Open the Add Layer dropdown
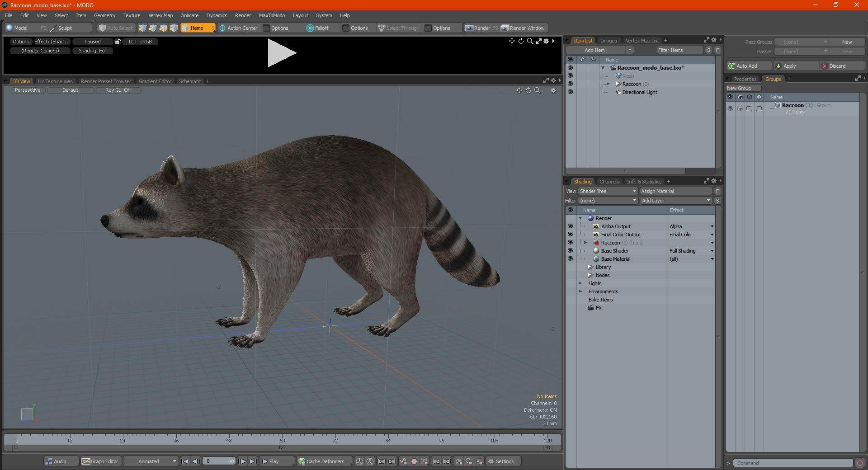The image size is (868, 470). [676, 201]
